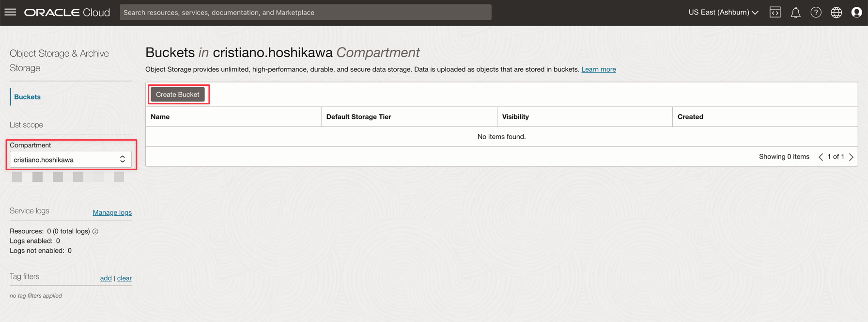Follow the Learn more link
Viewport: 868px width, 322px height.
[x=598, y=69]
